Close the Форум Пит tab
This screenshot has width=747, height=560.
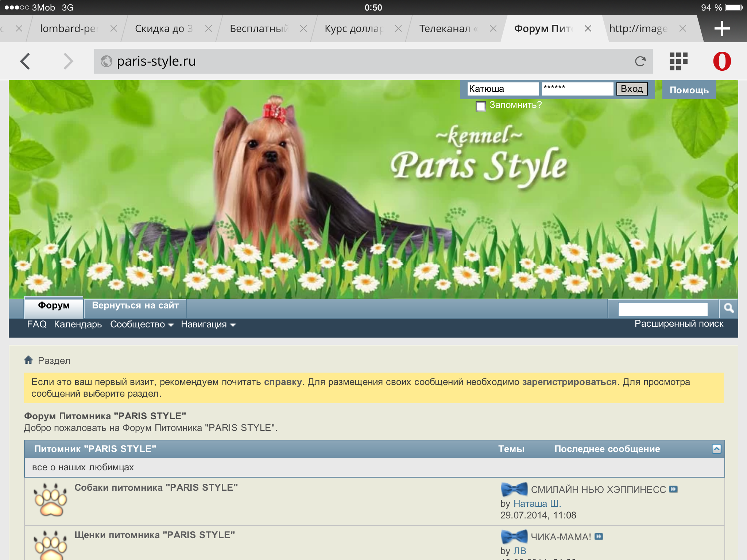[x=588, y=28]
